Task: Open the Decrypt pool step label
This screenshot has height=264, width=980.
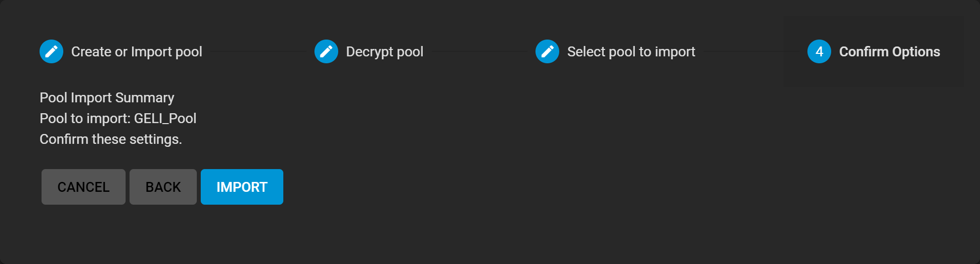Action: [x=385, y=52]
